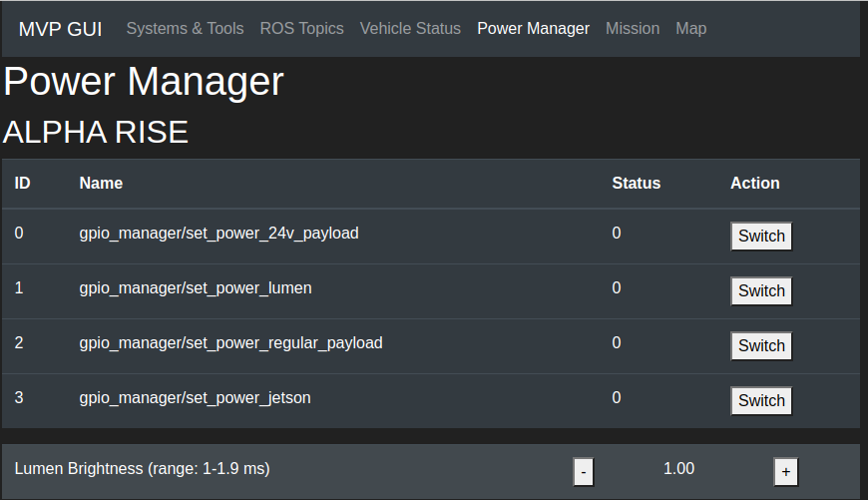Switch the 24v_payload power
The image size is (868, 500).
pos(761,237)
